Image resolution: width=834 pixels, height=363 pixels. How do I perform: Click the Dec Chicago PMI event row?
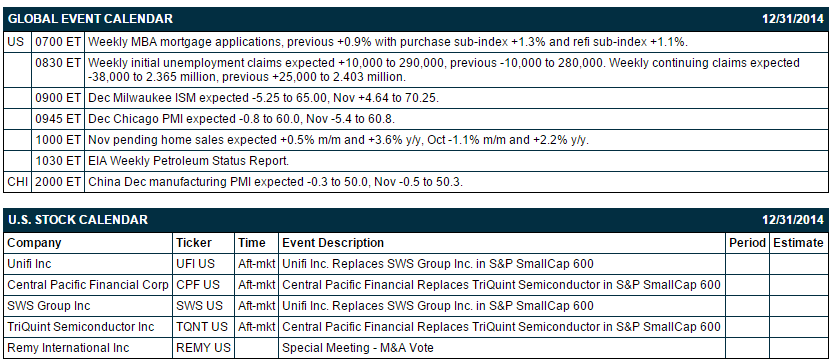(x=416, y=119)
